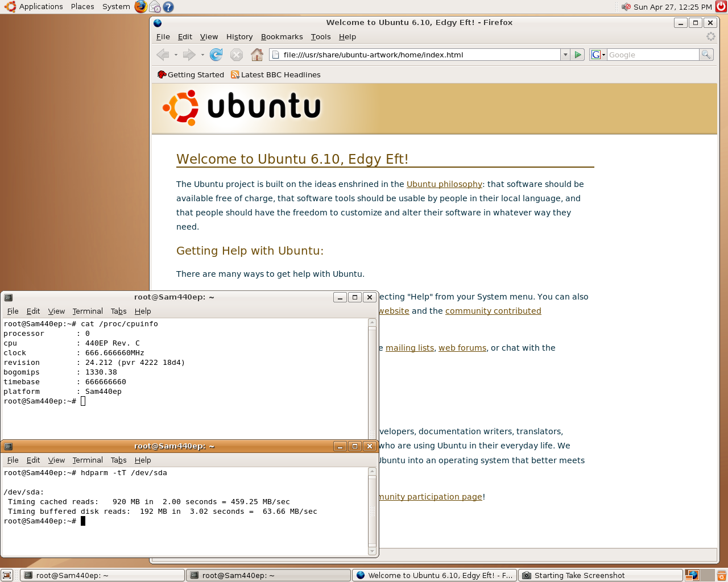Screen dimensions: 728x582
Task: Open the Forward history dropdown arrow
Action: pos(202,55)
